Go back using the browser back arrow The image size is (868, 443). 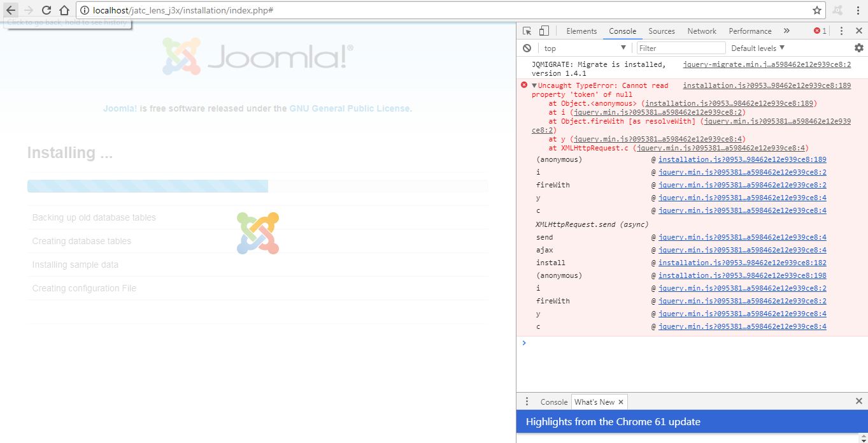(x=11, y=10)
